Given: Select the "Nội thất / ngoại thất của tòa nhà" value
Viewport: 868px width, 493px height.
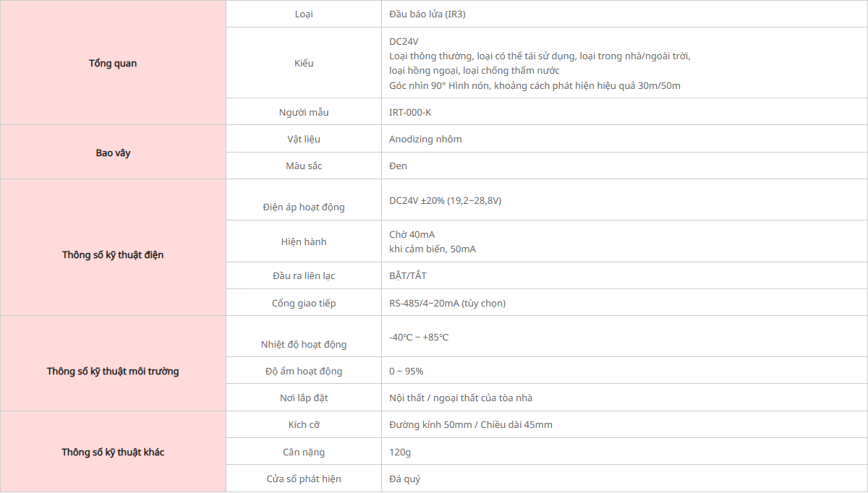Looking at the screenshot, I should pos(461,398).
